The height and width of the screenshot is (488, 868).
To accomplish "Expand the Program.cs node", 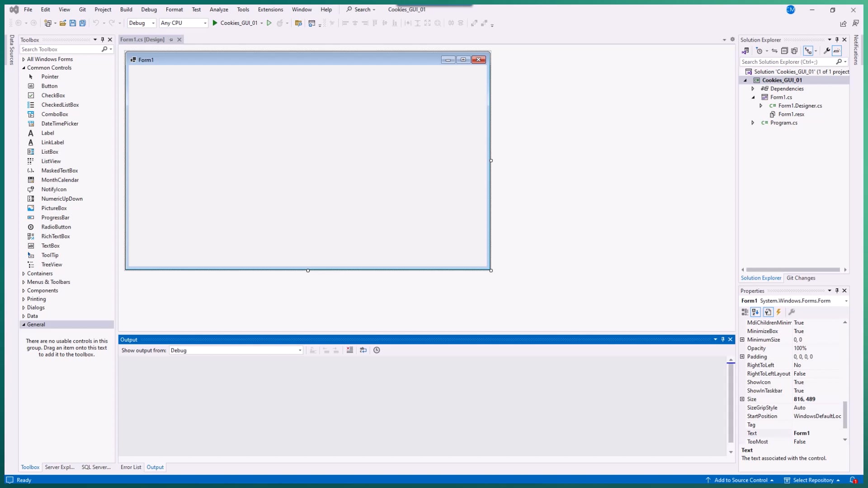I will [752, 122].
